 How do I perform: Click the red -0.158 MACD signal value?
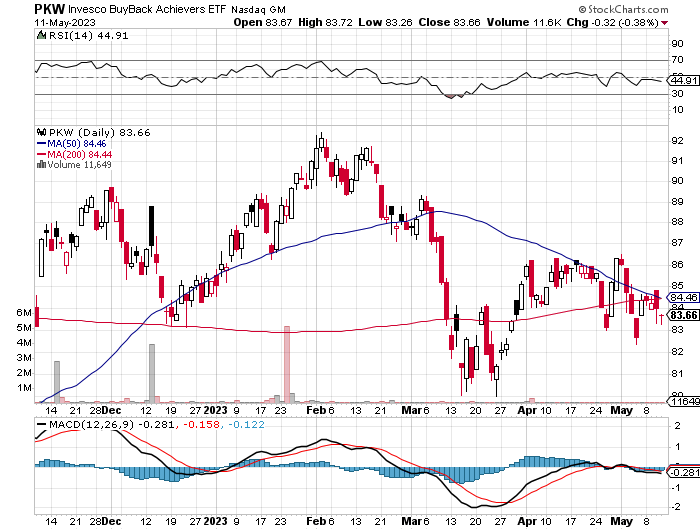pyautogui.click(x=200, y=425)
